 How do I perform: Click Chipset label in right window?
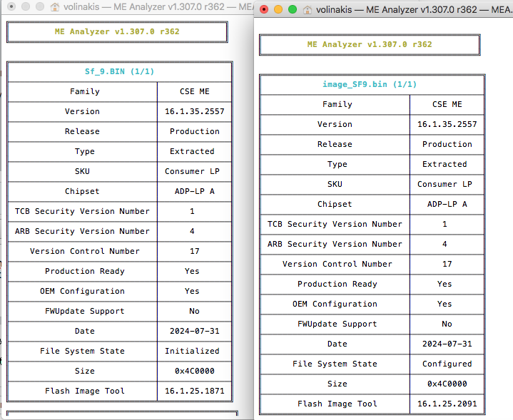[x=335, y=204]
